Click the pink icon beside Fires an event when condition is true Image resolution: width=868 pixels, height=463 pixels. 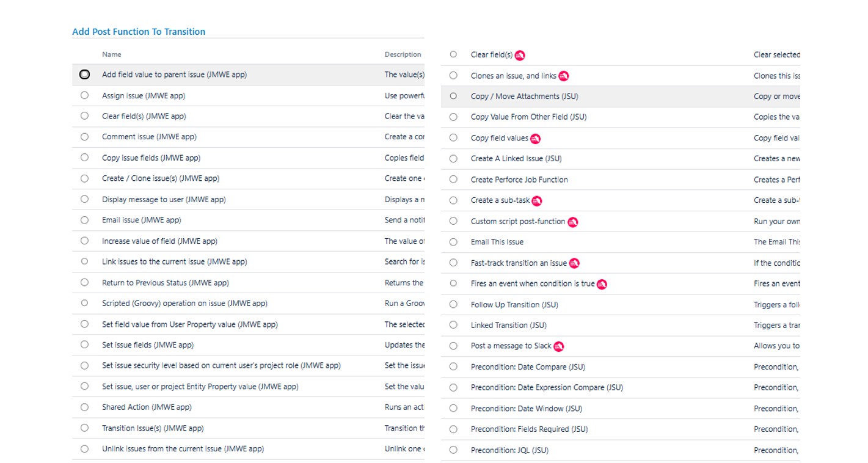(x=602, y=284)
